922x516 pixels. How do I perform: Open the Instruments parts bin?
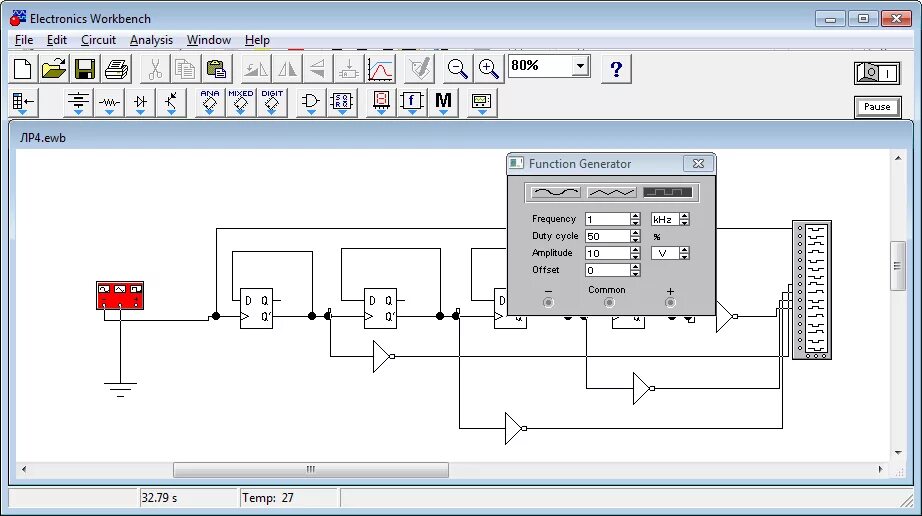tap(482, 103)
